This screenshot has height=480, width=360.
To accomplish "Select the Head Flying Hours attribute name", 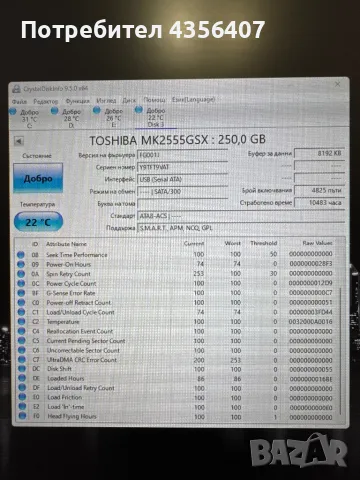I will 72,416.
